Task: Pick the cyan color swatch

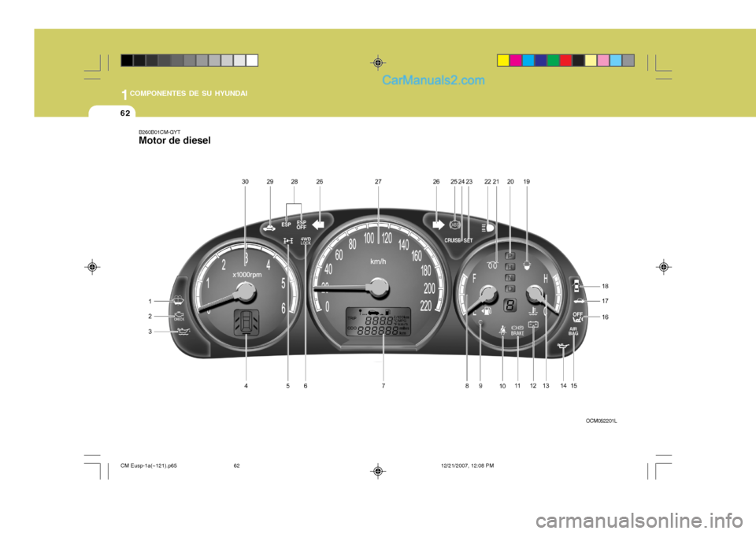Action: point(528,61)
